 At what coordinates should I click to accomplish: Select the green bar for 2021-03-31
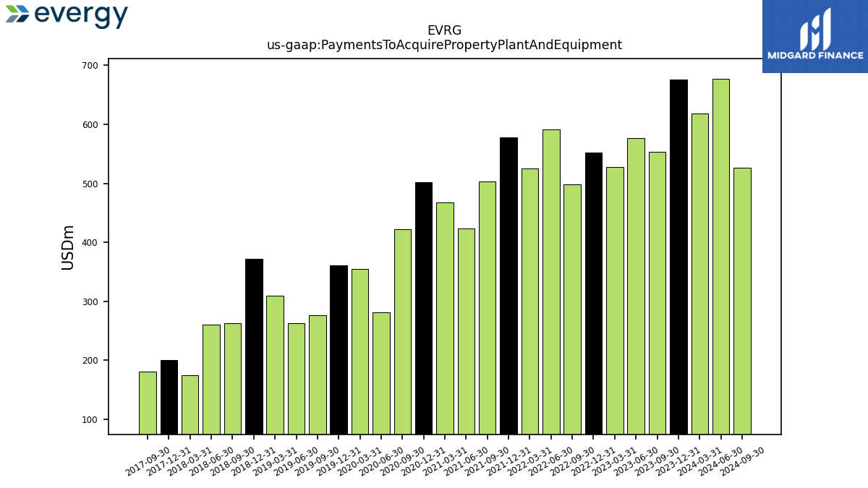(x=445, y=318)
